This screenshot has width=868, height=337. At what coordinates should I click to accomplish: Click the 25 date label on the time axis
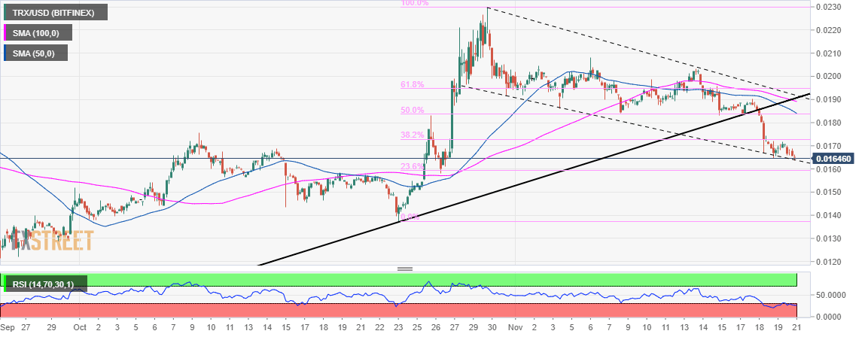[x=417, y=327]
